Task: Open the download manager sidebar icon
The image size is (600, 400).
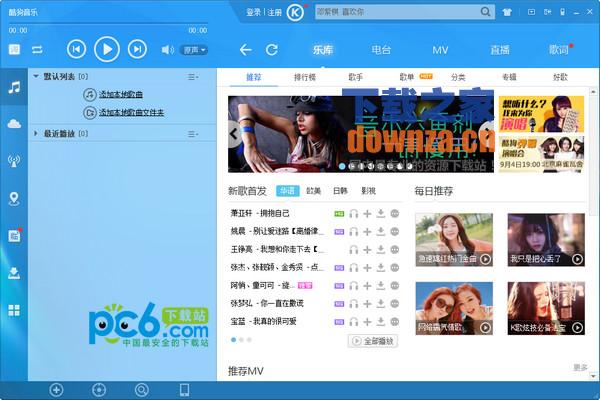Action: (x=14, y=273)
